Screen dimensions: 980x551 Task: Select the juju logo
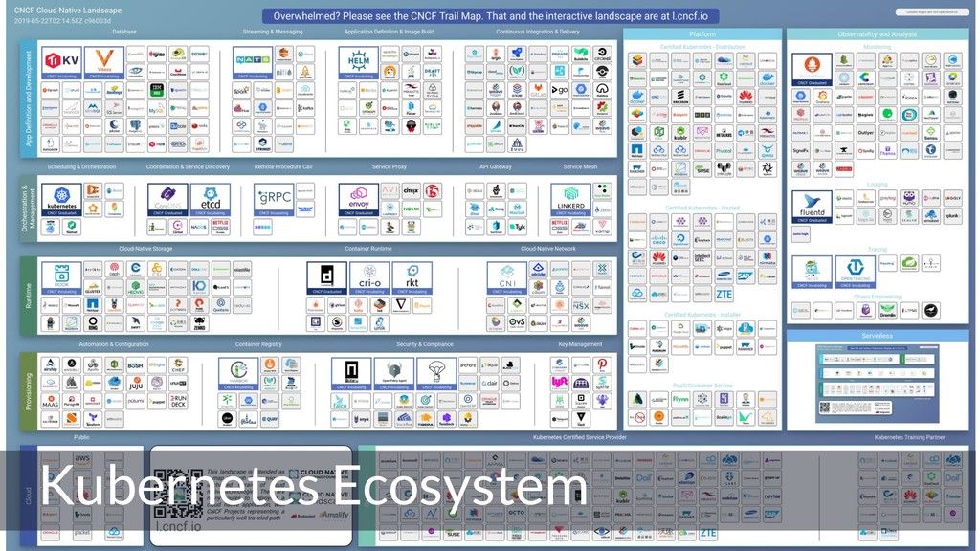(136, 383)
